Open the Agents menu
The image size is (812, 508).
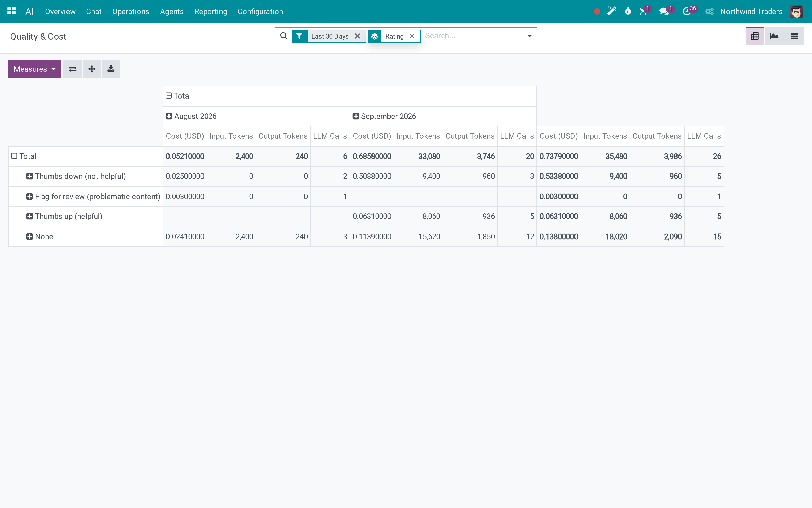click(x=172, y=11)
